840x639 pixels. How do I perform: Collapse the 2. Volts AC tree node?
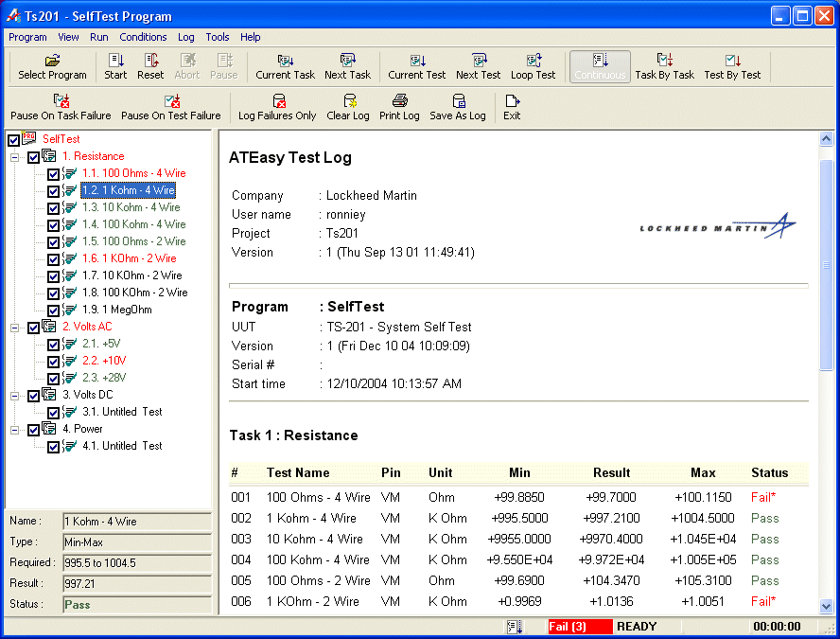point(15,328)
